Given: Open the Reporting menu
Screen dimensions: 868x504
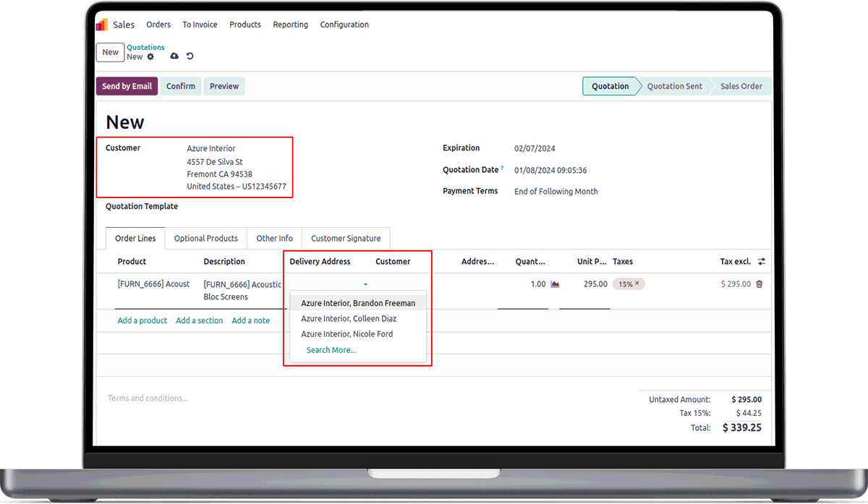Looking at the screenshot, I should [290, 25].
